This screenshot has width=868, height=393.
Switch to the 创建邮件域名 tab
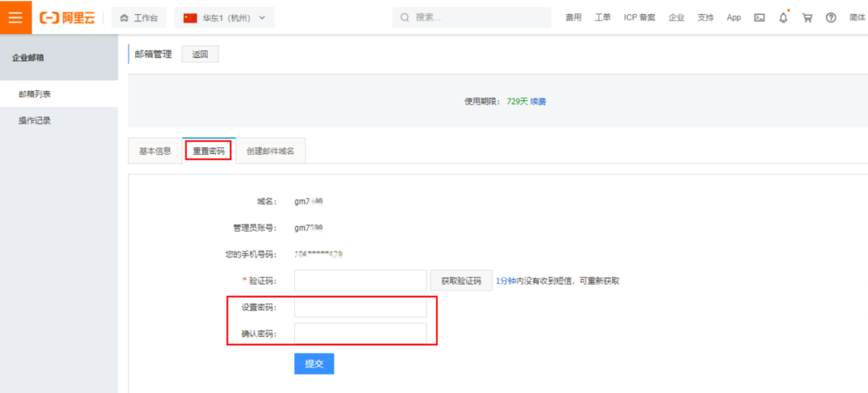point(271,151)
